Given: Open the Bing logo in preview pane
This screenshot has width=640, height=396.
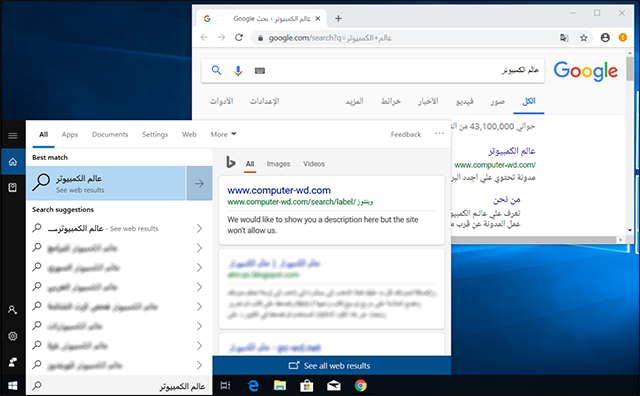Looking at the screenshot, I should pos(231,162).
